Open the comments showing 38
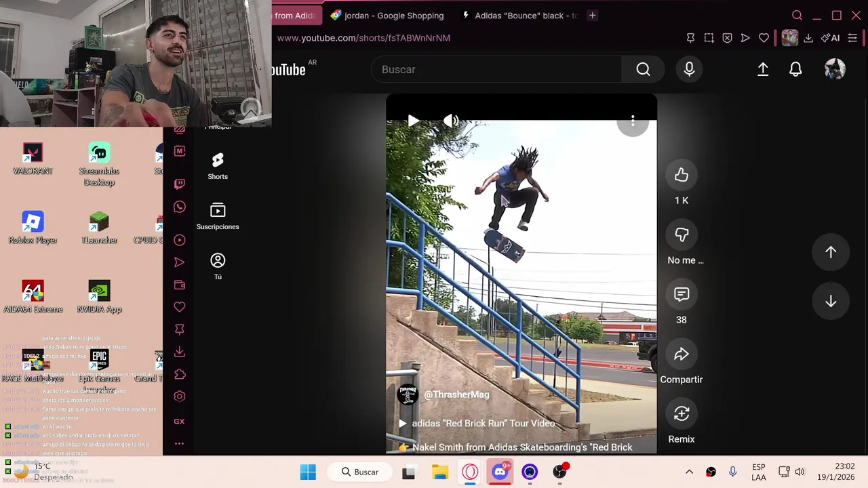This screenshot has width=868, height=488. 682,294
